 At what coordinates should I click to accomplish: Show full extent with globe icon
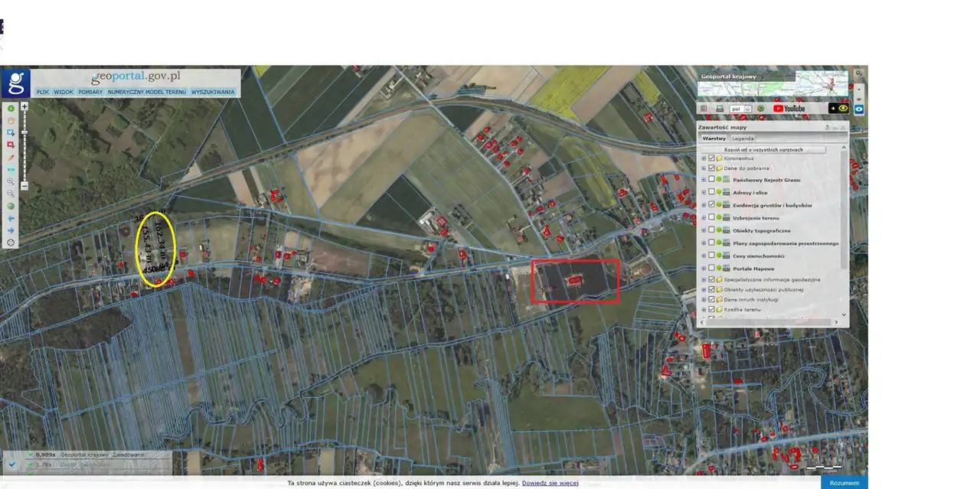[11, 207]
